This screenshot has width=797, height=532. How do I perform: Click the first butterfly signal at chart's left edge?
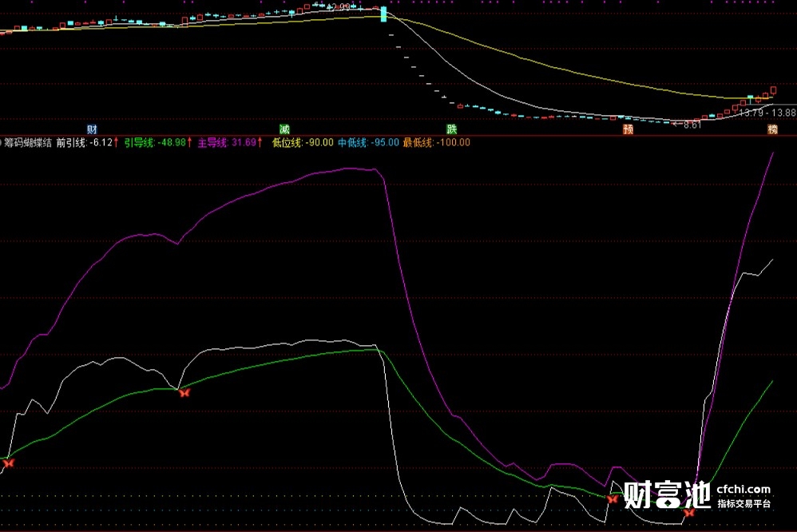point(8,463)
